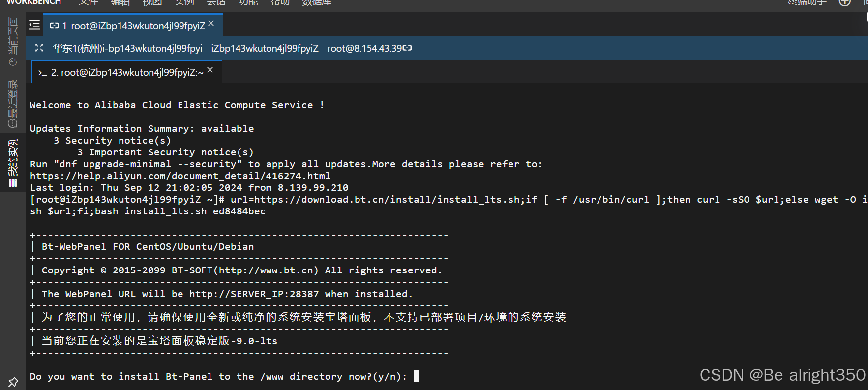Click the 当前您正在安装的是宝塔面板稳定版-9.0-lts line
The image size is (868, 390).
159,341
